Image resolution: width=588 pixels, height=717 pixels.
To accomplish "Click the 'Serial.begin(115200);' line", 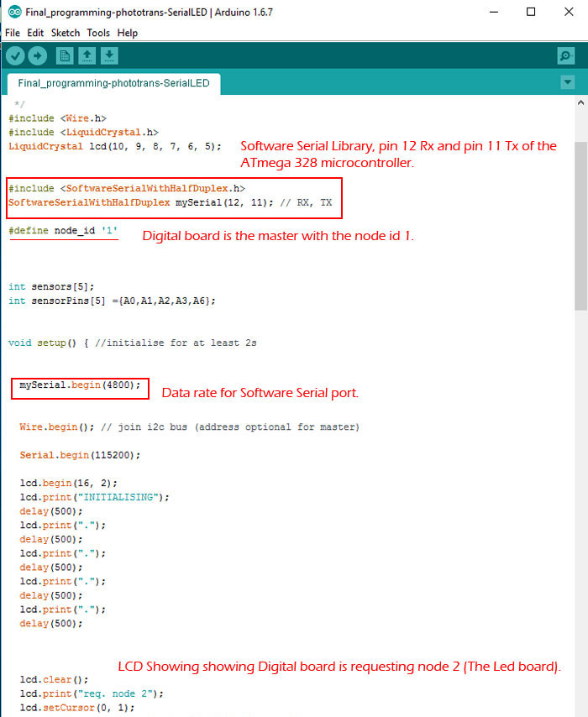I will [80, 455].
